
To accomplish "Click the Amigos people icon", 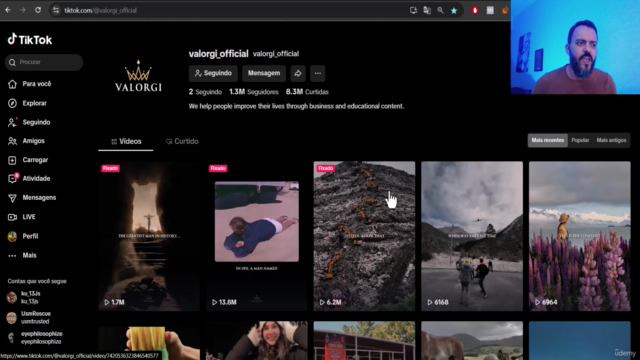I will pyautogui.click(x=12, y=141).
